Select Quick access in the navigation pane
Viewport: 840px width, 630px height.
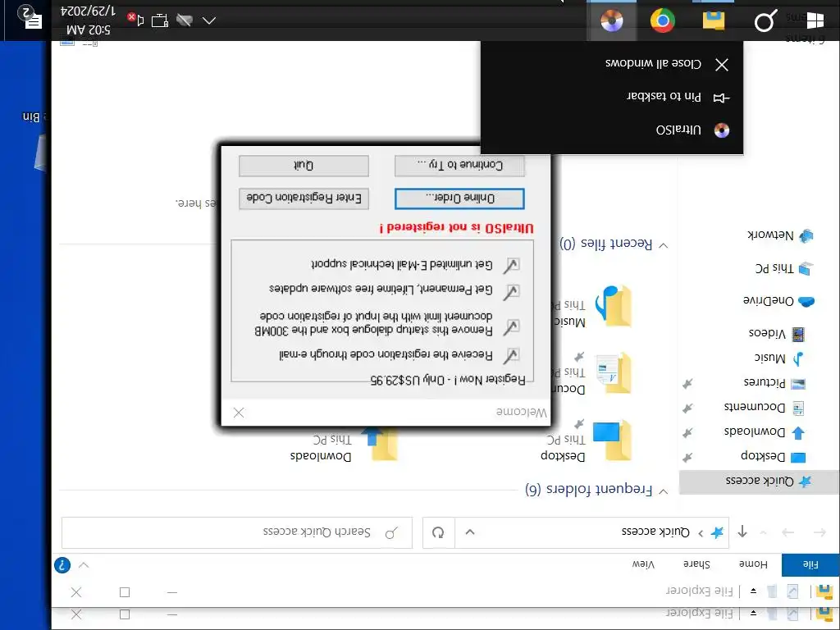coord(759,482)
